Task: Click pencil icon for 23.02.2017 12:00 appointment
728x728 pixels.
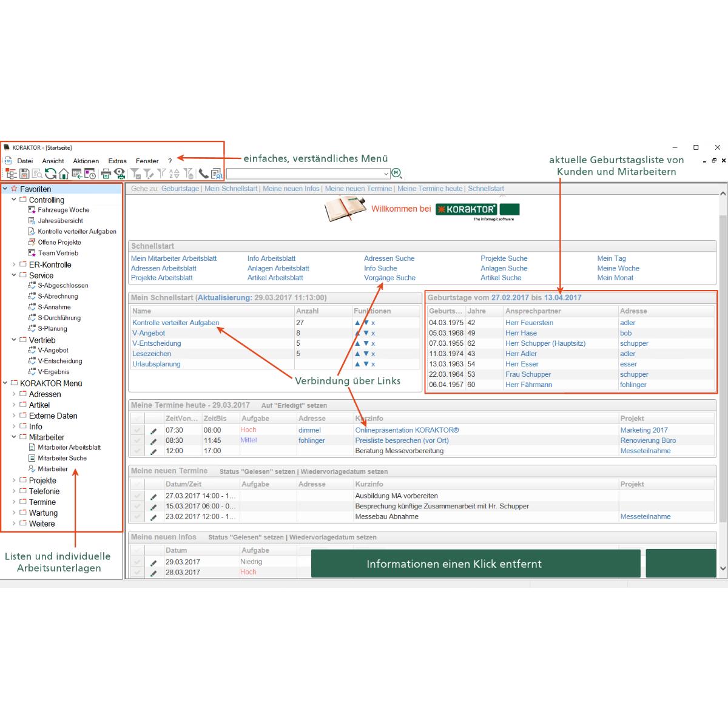Action: coord(153,517)
